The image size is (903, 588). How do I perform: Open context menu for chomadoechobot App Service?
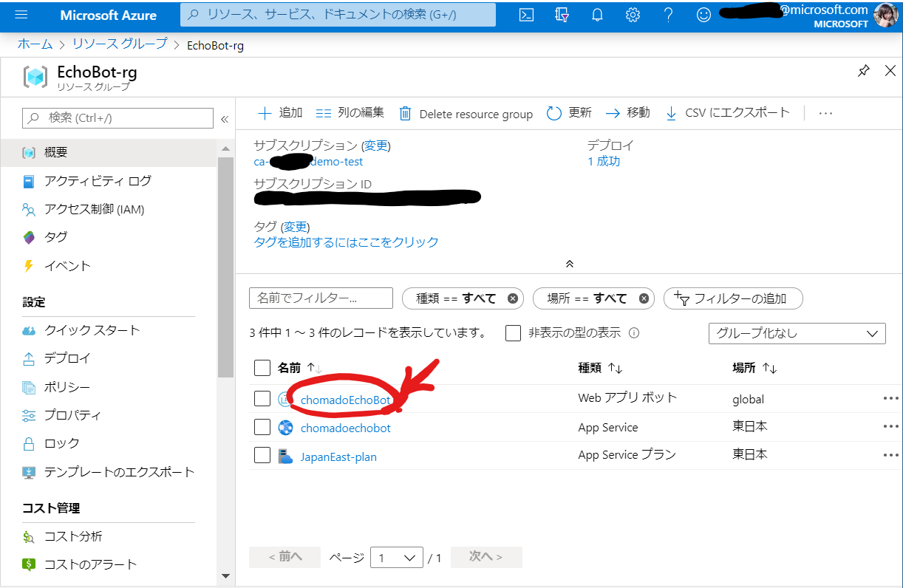(891, 427)
